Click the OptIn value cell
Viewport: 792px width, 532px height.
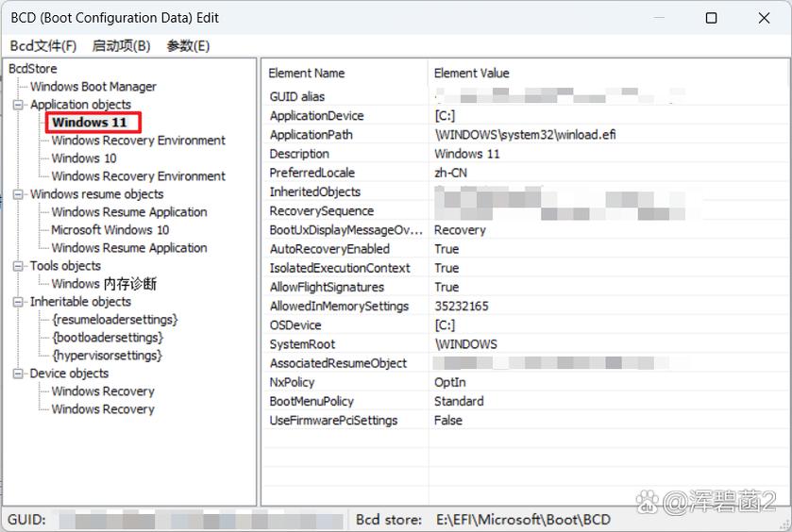click(449, 383)
